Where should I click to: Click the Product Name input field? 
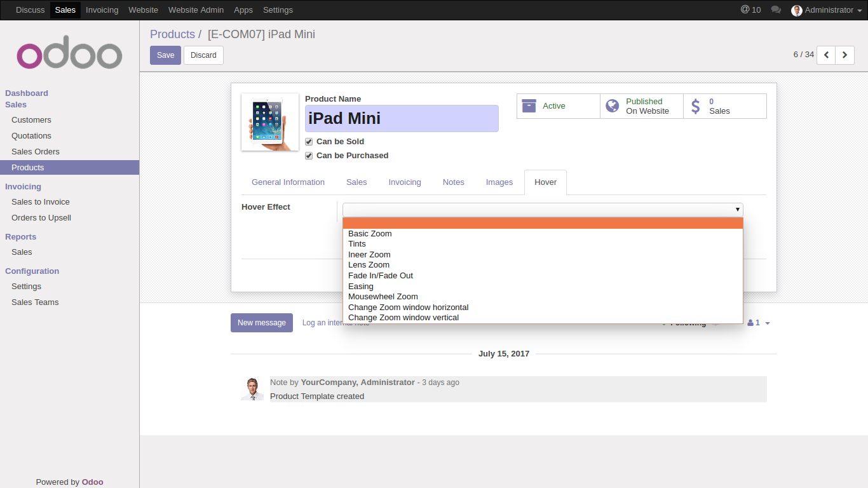coord(402,119)
